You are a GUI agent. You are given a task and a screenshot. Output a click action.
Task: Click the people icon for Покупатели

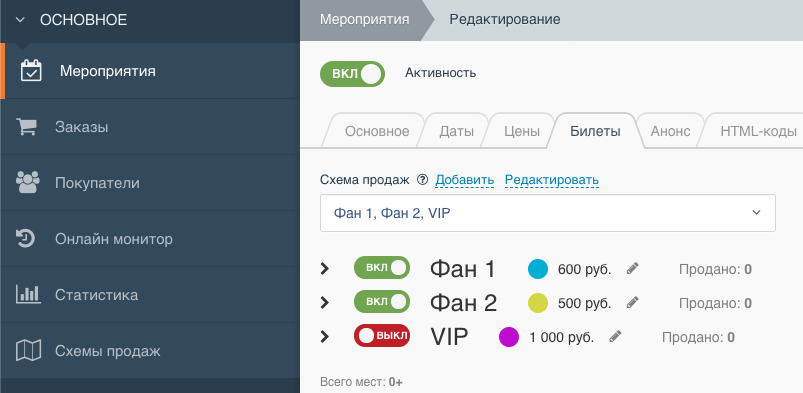point(28,182)
